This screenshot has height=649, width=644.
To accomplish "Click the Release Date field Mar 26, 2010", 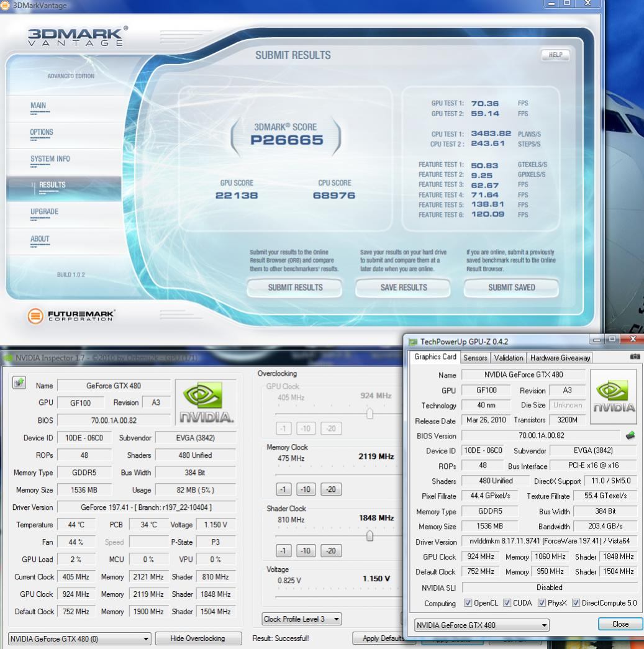I will tap(486, 420).
